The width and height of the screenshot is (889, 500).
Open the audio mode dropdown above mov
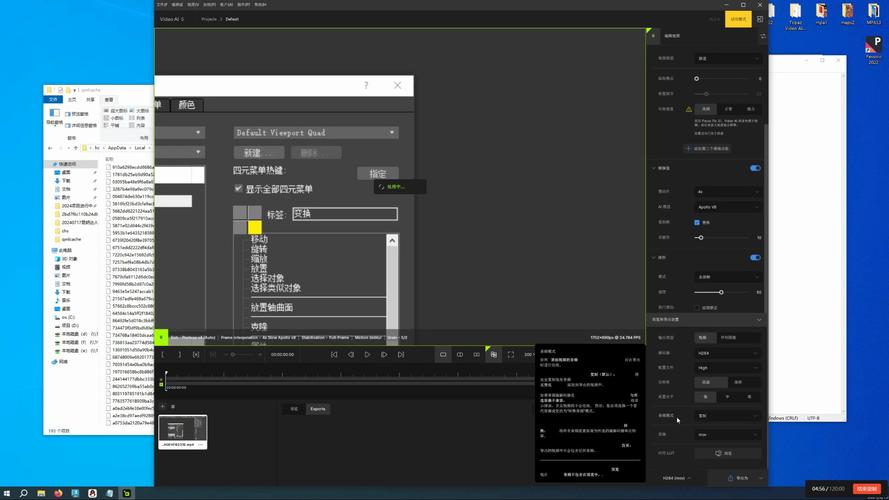(x=728, y=416)
